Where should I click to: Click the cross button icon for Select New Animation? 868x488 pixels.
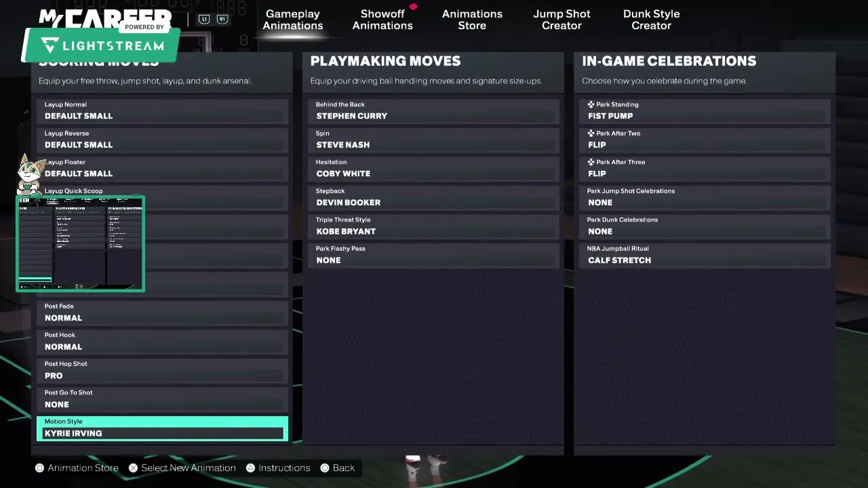pos(133,468)
